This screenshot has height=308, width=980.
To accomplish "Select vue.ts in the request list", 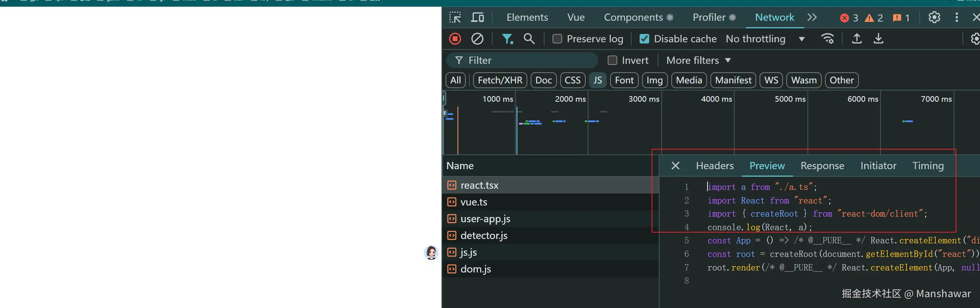I will (x=474, y=202).
